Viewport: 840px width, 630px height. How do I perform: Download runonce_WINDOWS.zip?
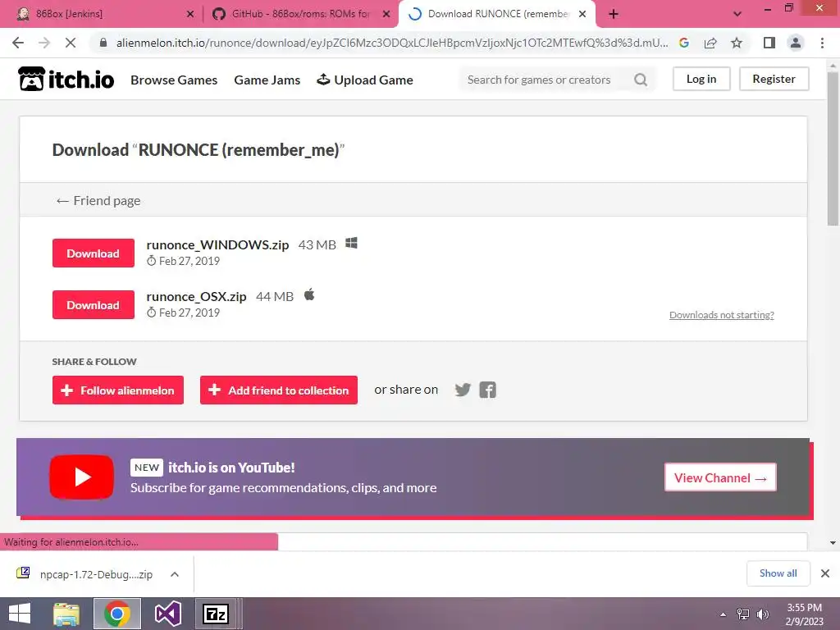pyautogui.click(x=94, y=253)
